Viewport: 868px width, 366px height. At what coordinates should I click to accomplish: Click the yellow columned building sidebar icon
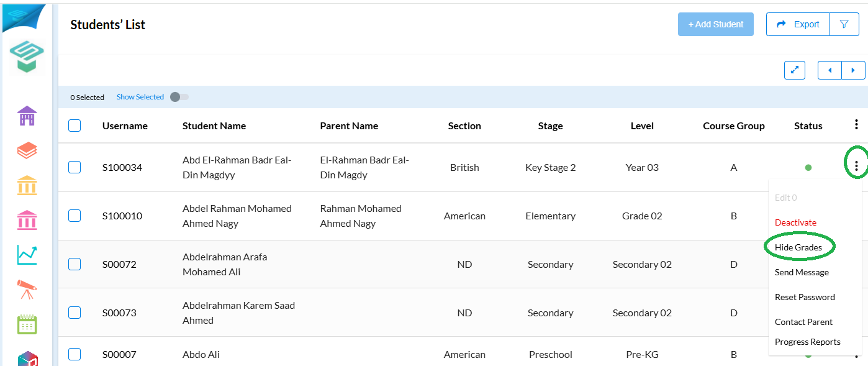click(27, 185)
